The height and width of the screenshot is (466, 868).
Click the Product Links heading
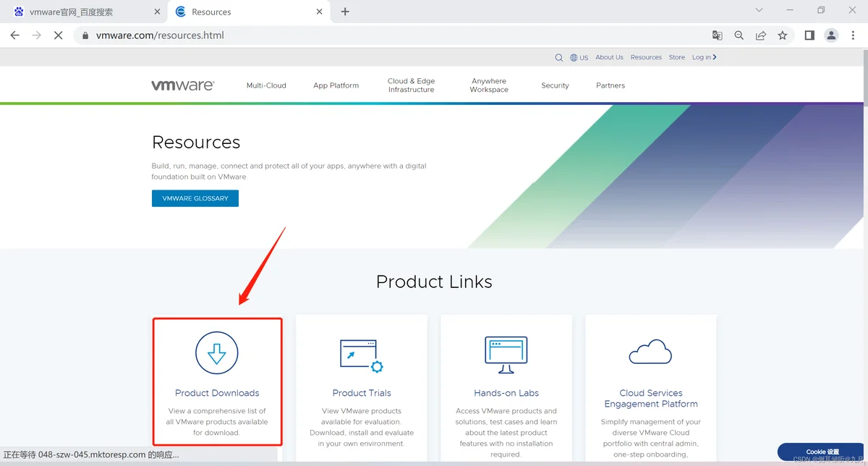434,282
